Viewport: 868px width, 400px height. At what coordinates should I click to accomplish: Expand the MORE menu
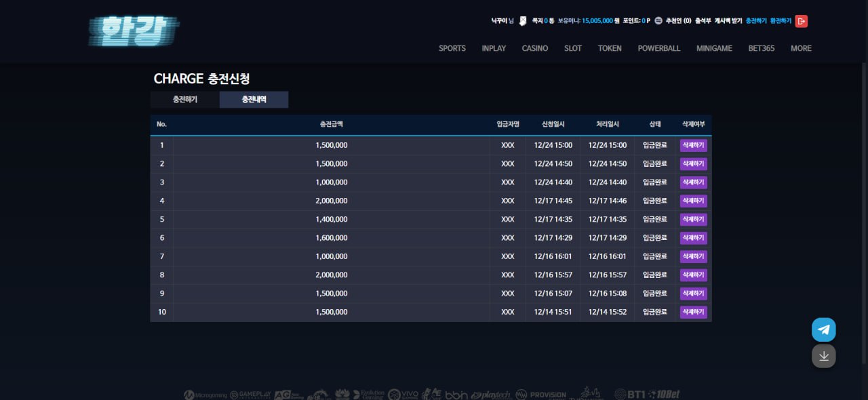[x=800, y=48]
